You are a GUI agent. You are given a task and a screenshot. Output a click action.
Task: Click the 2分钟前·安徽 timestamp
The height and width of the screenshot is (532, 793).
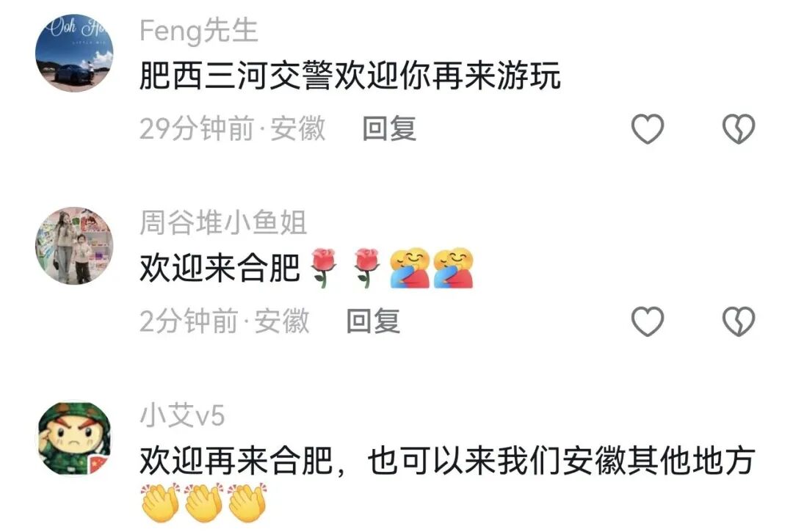coord(224,321)
